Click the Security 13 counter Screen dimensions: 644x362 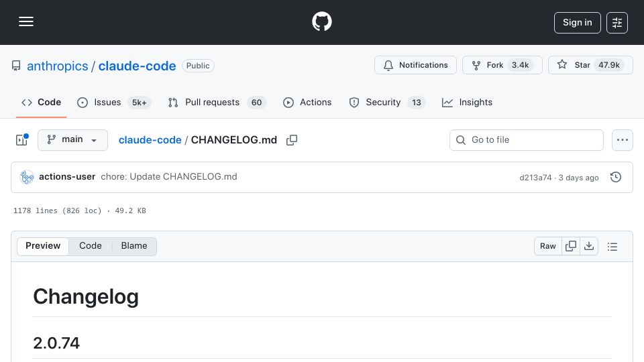tap(417, 103)
